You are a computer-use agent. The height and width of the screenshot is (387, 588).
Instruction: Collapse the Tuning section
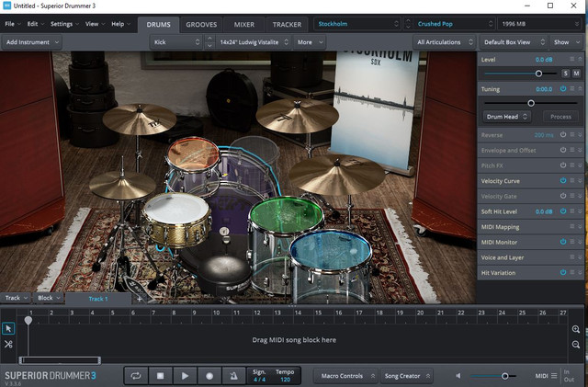[580, 88]
